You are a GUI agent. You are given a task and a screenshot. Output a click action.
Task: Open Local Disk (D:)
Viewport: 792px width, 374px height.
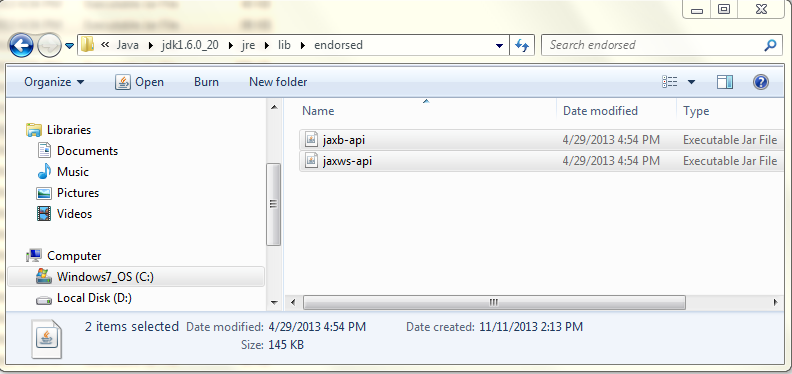pos(94,298)
